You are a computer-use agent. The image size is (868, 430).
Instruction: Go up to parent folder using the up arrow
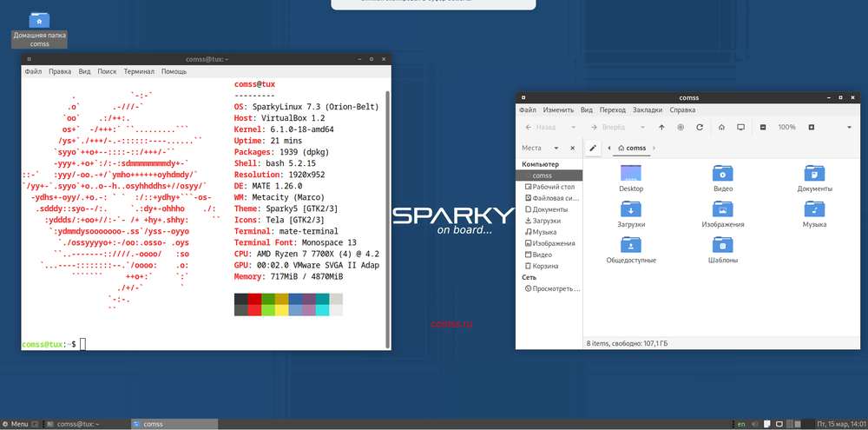click(661, 127)
